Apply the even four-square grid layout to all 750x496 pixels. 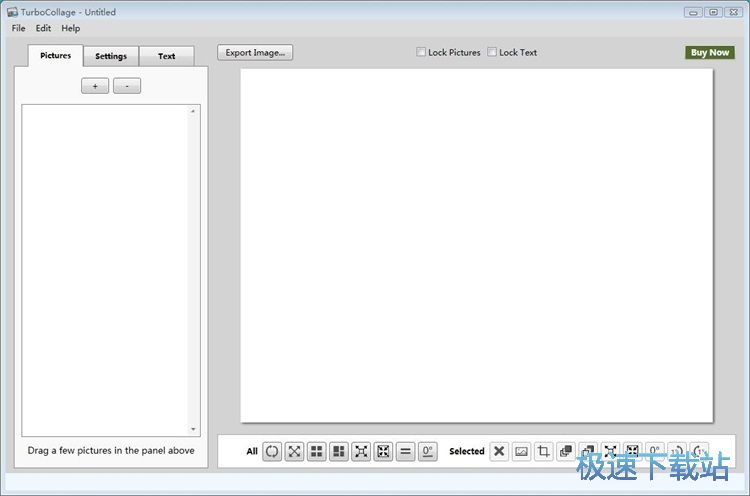pyautogui.click(x=317, y=451)
